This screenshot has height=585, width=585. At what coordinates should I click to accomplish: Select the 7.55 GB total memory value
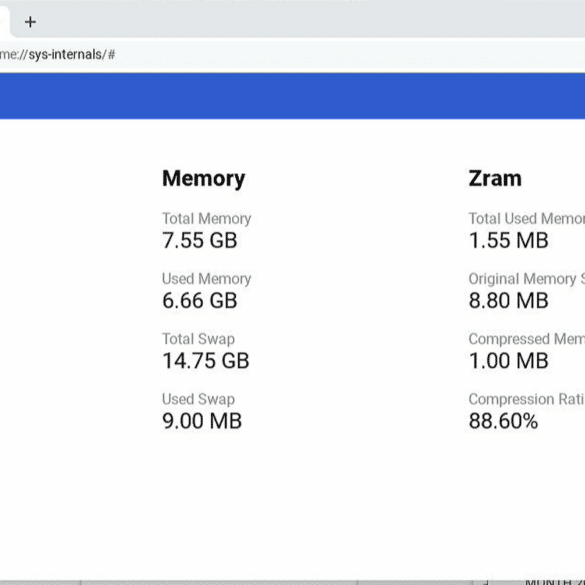tap(200, 240)
